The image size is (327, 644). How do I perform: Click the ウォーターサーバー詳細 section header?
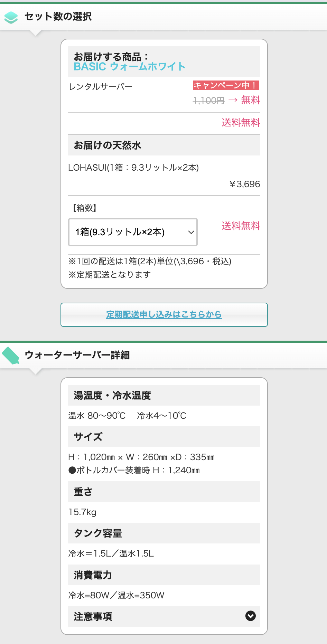(77, 355)
